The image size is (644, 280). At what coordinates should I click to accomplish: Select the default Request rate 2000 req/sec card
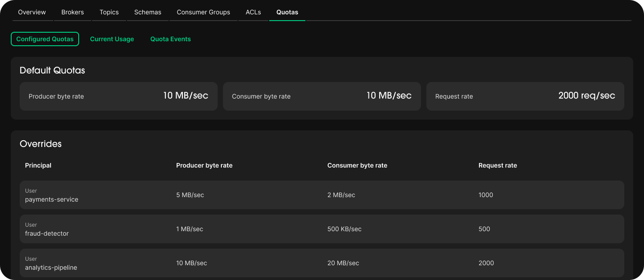point(525,96)
